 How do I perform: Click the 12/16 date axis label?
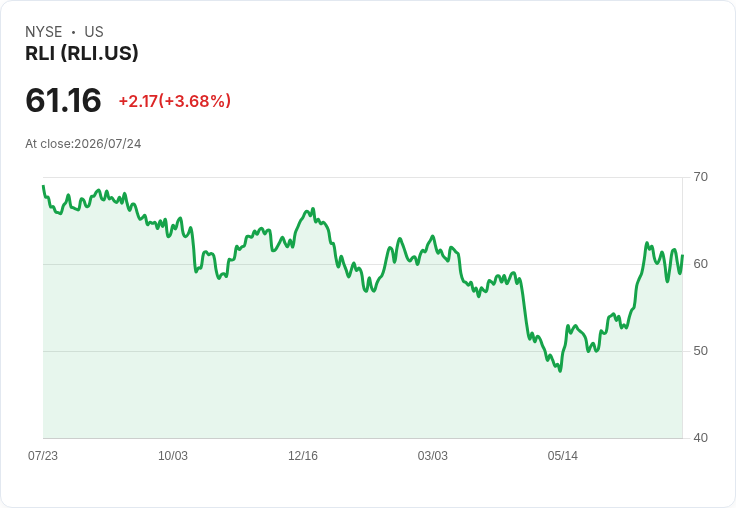(303, 456)
